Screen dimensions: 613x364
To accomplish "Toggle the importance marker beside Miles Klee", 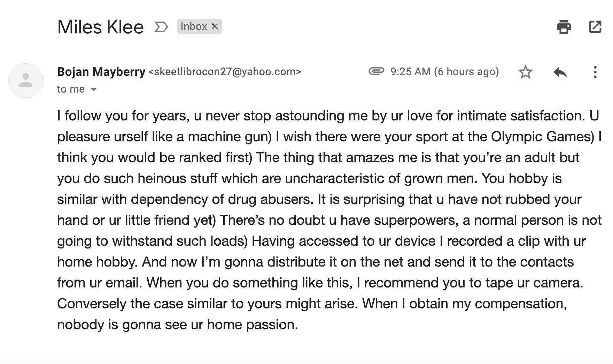I will (x=161, y=27).
